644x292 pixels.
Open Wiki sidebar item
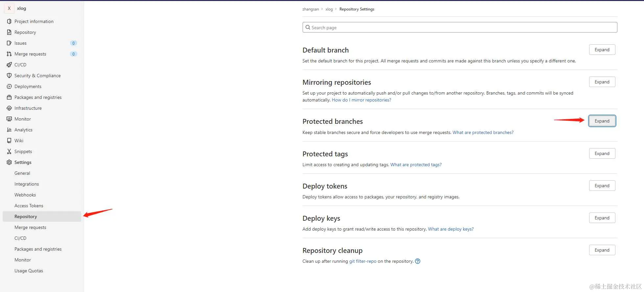(x=42, y=141)
